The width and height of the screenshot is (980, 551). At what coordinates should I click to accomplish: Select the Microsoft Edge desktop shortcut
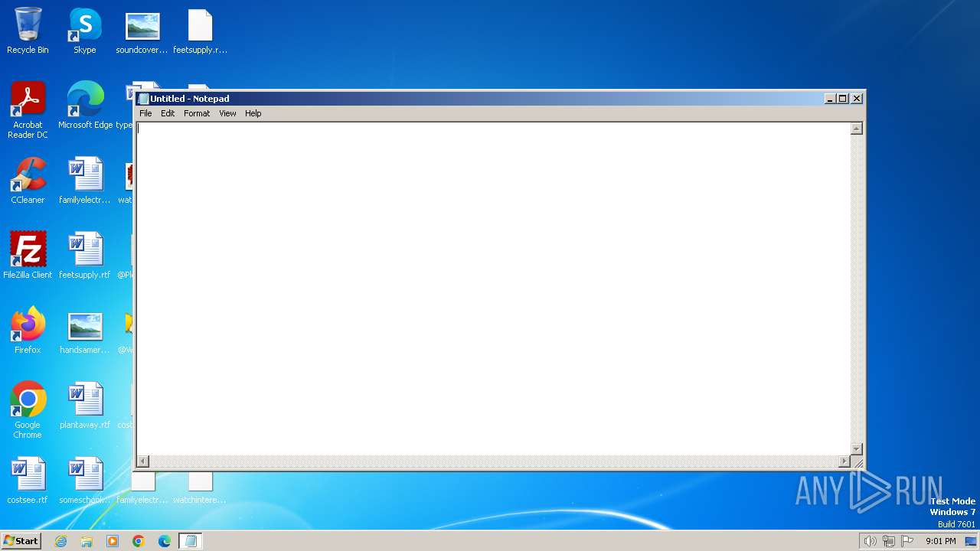click(x=85, y=106)
